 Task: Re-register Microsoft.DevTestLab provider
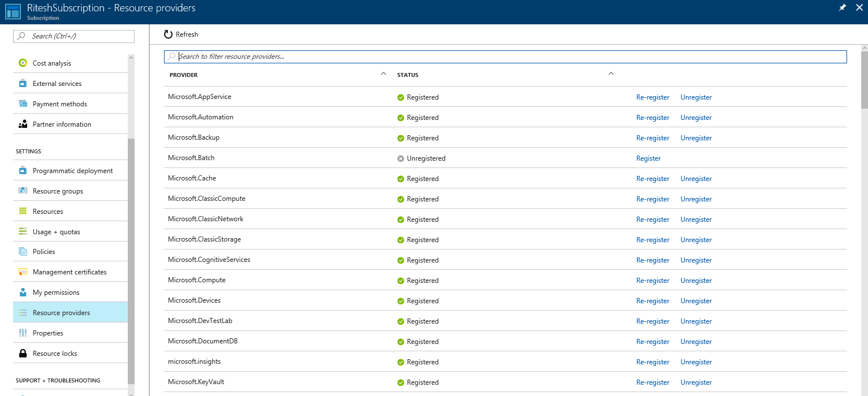pyautogui.click(x=653, y=321)
